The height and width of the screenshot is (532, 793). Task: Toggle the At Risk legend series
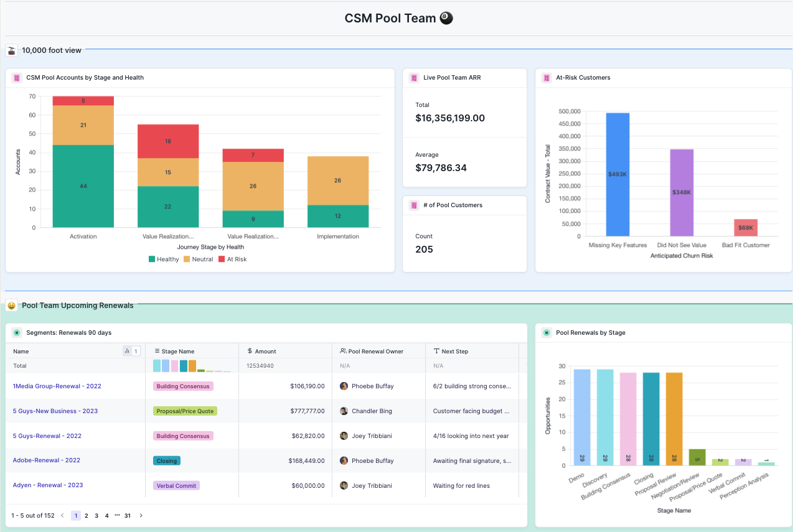coord(232,259)
